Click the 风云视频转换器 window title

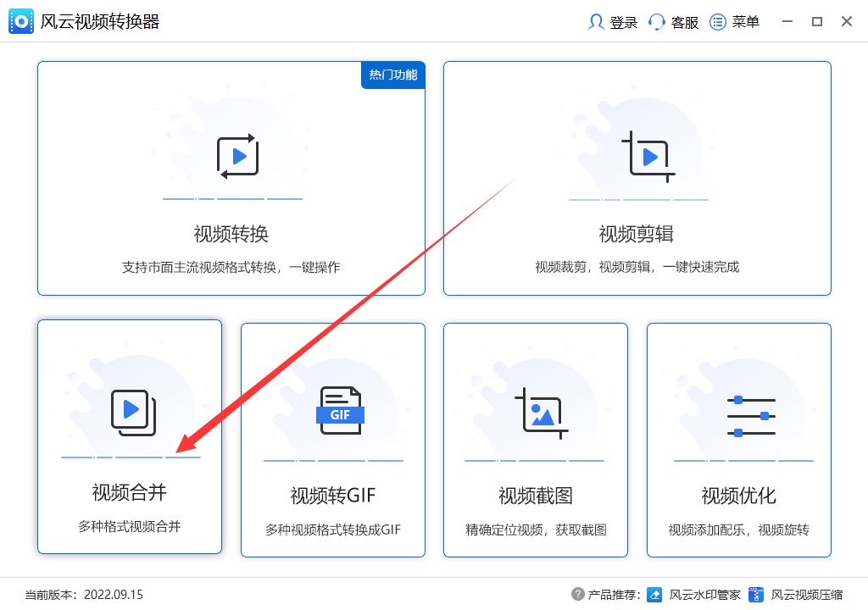(100, 21)
